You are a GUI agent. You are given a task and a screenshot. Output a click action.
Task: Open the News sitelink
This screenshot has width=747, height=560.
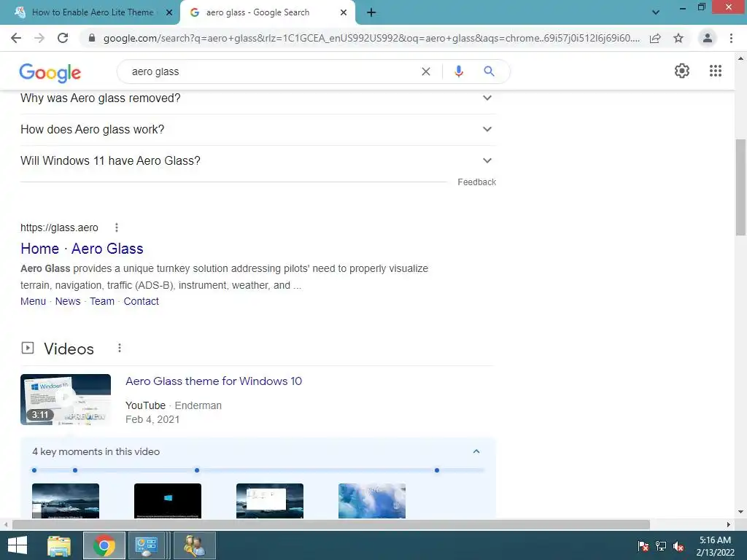coord(68,301)
